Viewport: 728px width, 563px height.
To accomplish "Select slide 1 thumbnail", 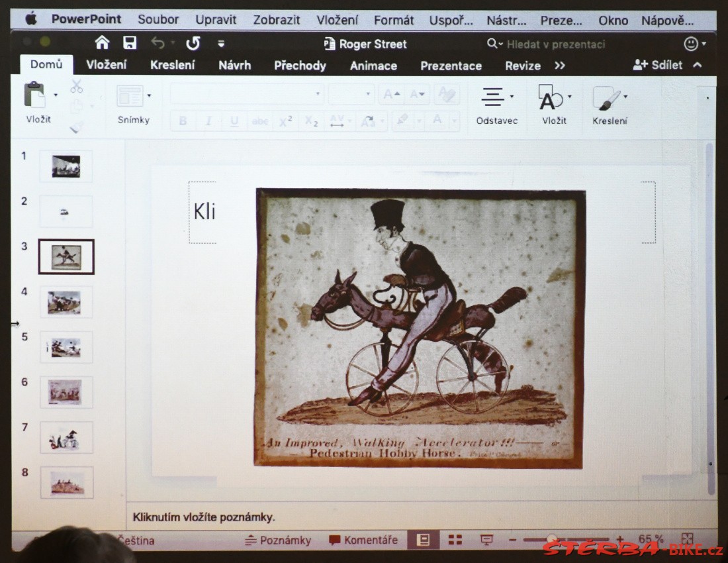I will (x=66, y=166).
